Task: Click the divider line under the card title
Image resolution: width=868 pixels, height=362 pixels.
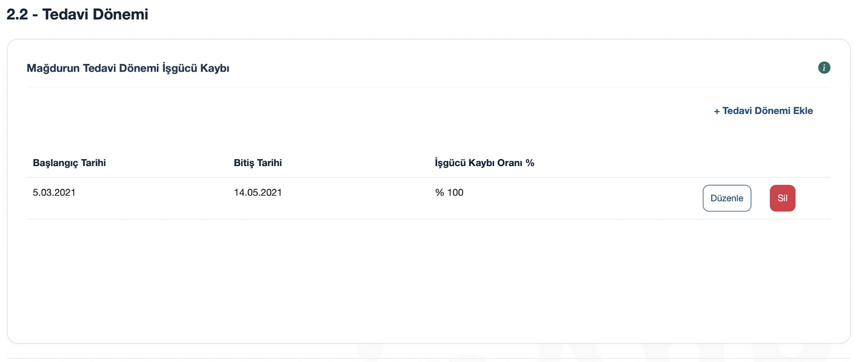Action: click(x=428, y=87)
